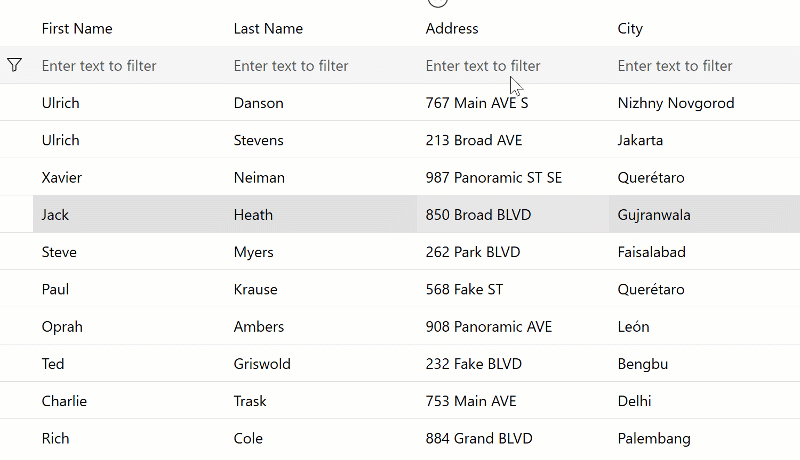Click the Palembang city cell
This screenshot has width=800, height=460.
654,438
